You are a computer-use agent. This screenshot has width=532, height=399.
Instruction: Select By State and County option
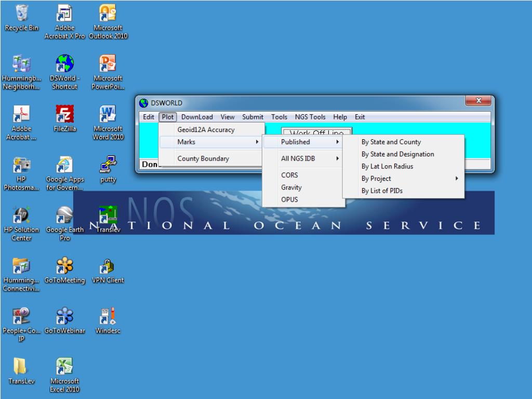(403, 142)
